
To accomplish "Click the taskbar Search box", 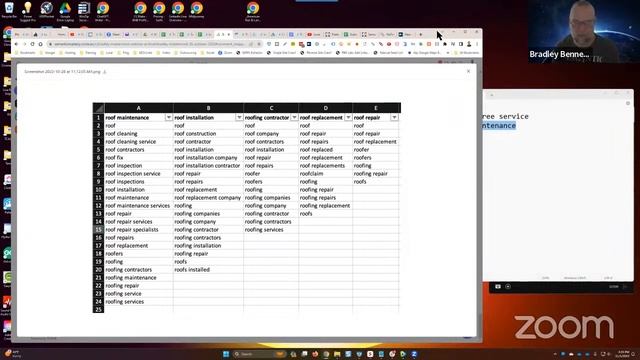I will click(259, 354).
